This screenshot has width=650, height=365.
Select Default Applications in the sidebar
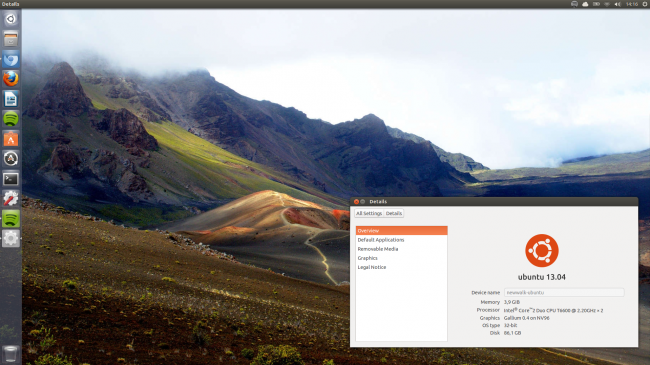401,240
